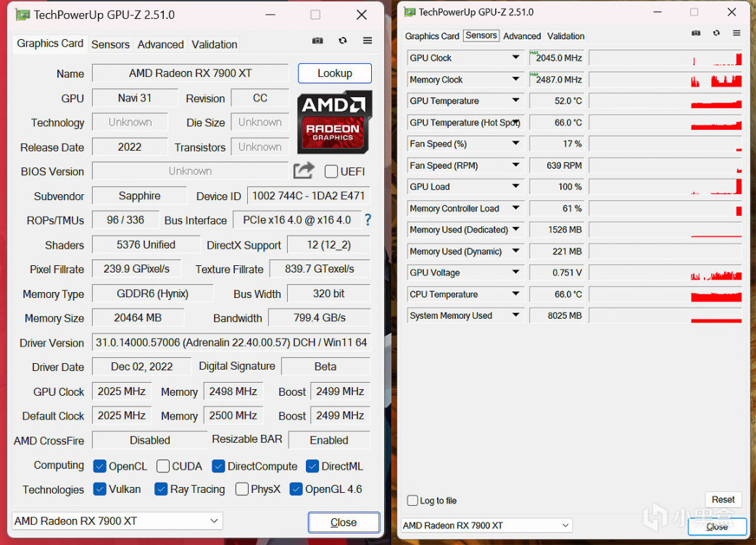Toggle the Ray Tracing checkbox

[161, 489]
